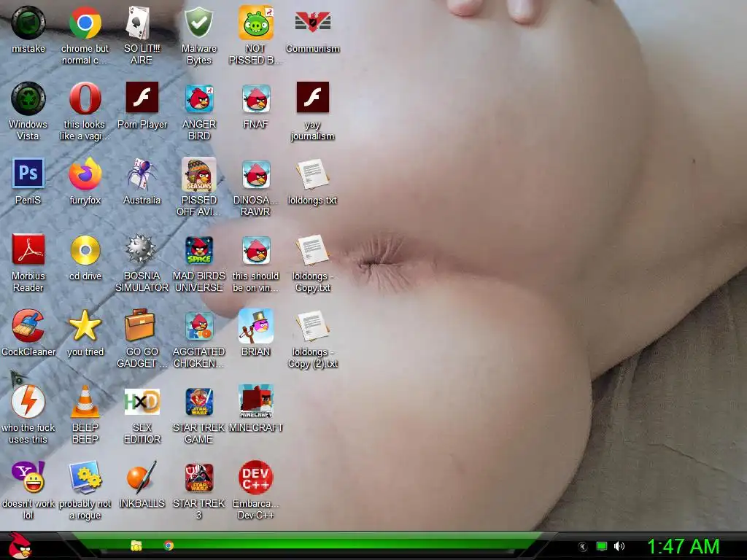This screenshot has width=747, height=560.
Task: Open the HxD 'SEX EDITOR' icon
Action: pyautogui.click(x=142, y=402)
